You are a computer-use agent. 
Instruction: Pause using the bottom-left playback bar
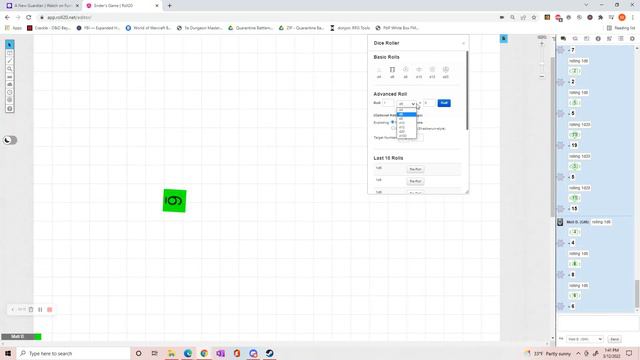[40, 309]
